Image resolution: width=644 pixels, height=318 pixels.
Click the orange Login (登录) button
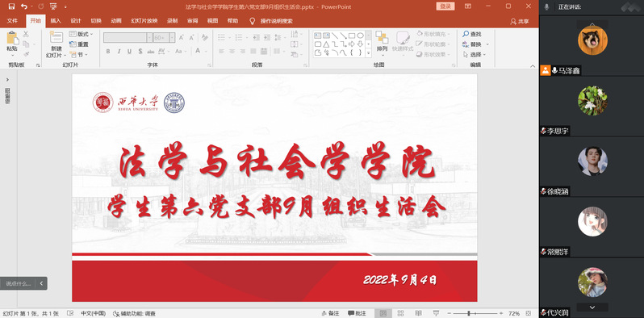point(445,6)
